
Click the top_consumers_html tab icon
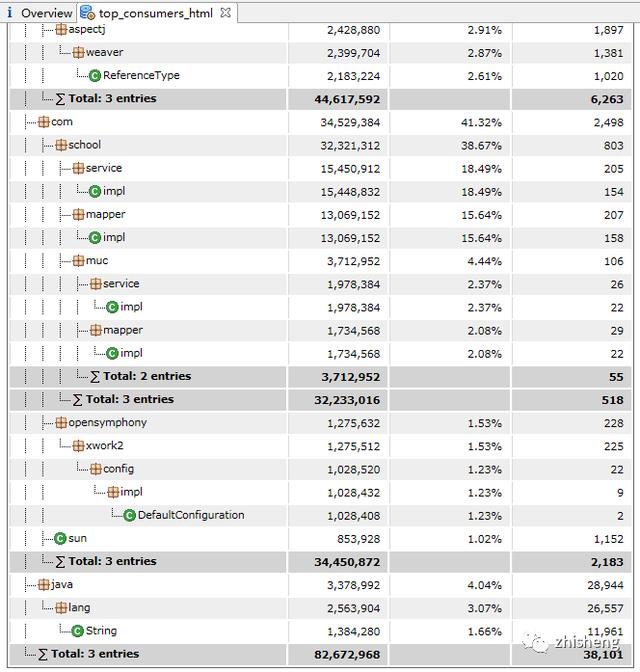click(x=87, y=13)
